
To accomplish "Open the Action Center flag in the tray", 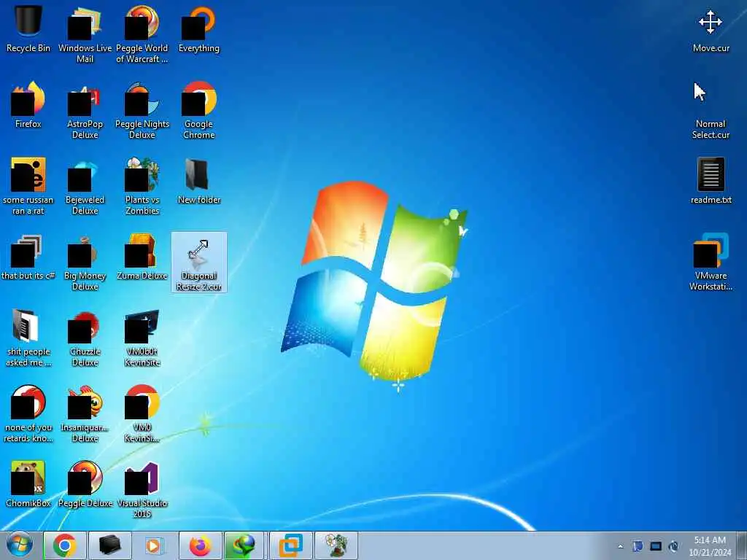I will (638, 546).
